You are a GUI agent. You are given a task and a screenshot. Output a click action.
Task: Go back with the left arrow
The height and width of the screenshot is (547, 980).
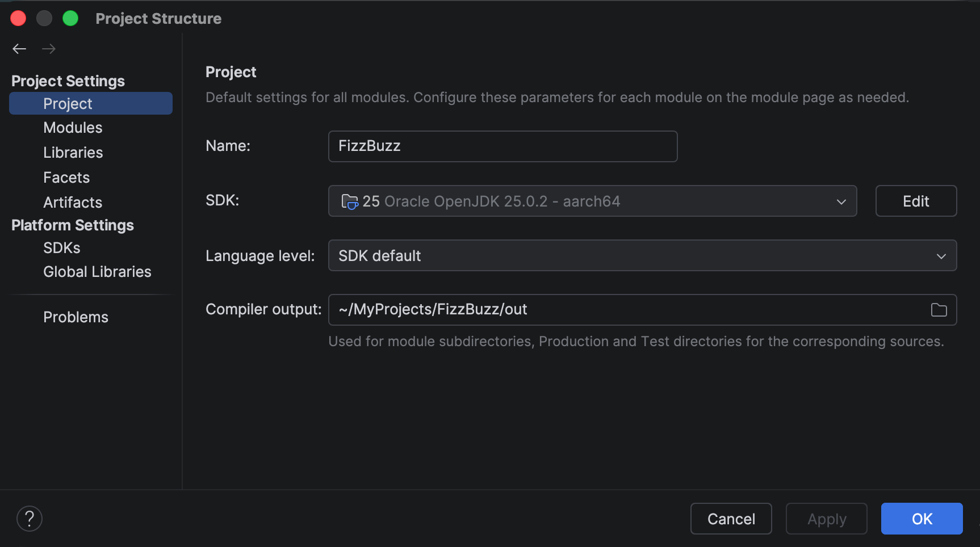point(19,49)
